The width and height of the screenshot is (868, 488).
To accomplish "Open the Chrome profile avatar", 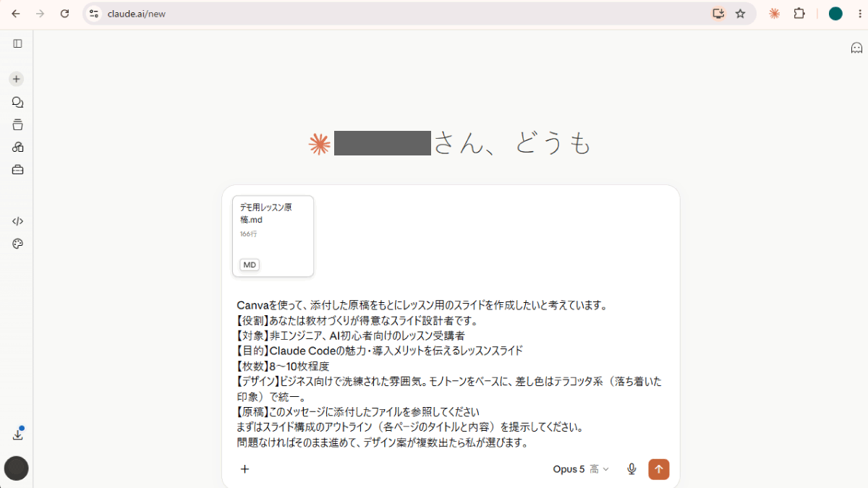I will [x=835, y=13].
